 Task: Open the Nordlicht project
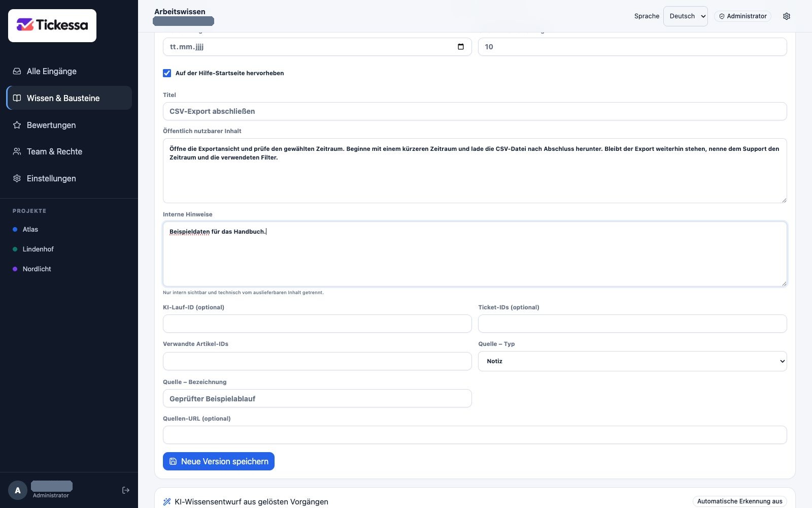[x=69, y=269]
